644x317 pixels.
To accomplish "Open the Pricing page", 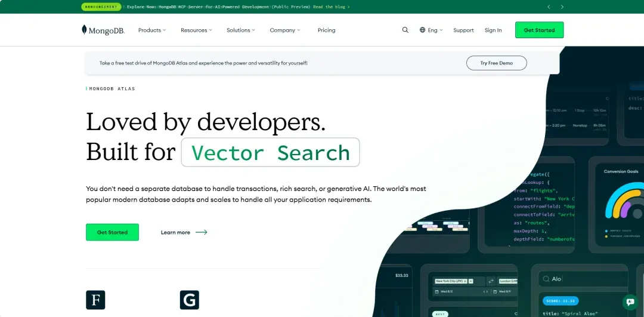I will click(327, 30).
